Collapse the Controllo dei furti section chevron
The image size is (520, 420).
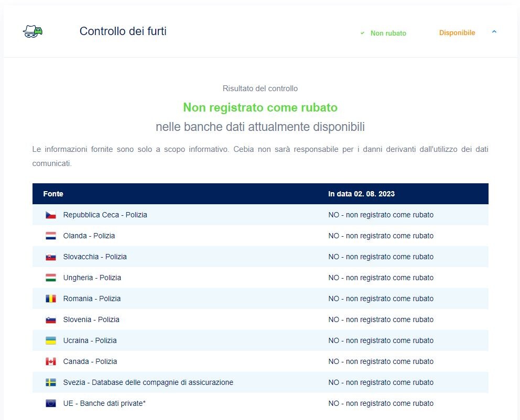coord(494,32)
